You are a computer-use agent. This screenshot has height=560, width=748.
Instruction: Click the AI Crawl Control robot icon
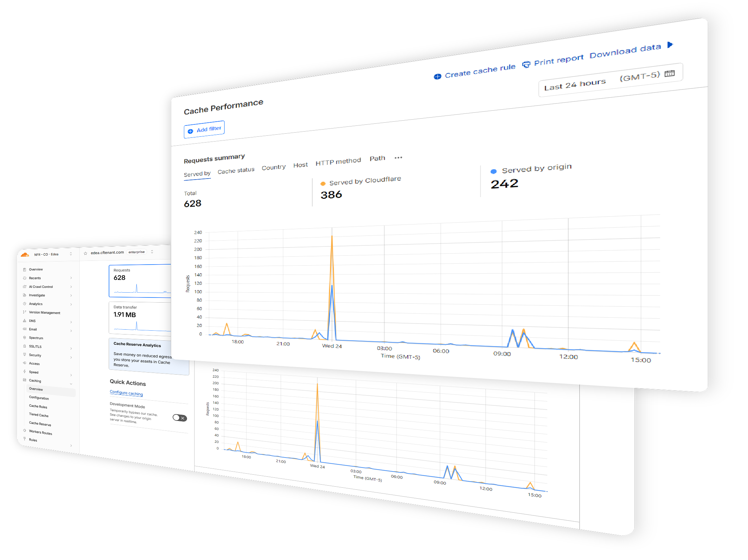click(24, 287)
